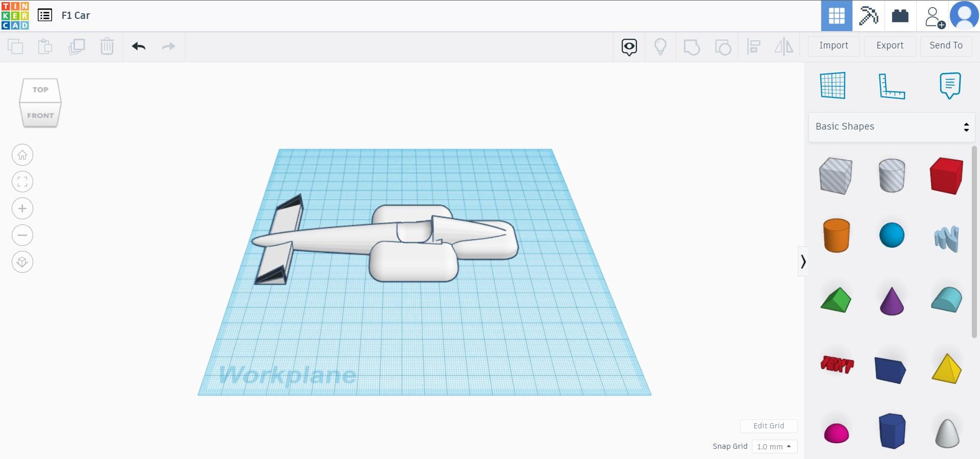Viewport: 980px width, 459px height.
Task: Click the Paste toolbar icon
Action: (x=45, y=46)
